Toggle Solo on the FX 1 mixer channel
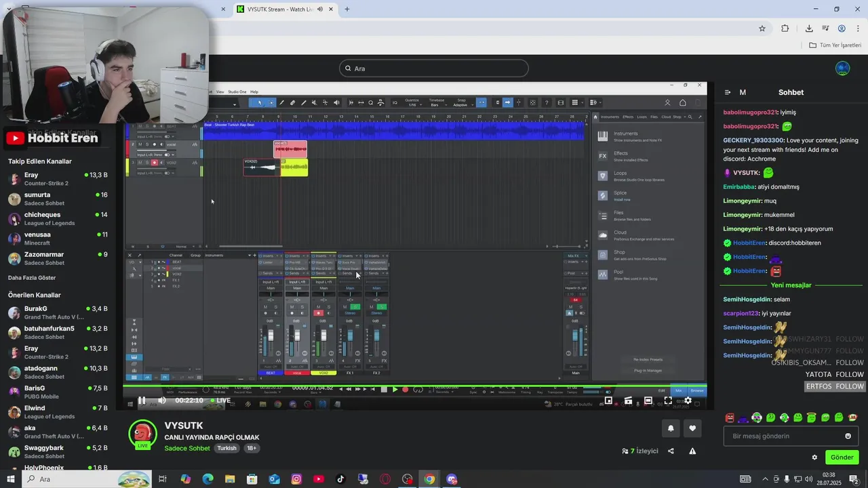This screenshot has height=488, width=868. point(355,307)
